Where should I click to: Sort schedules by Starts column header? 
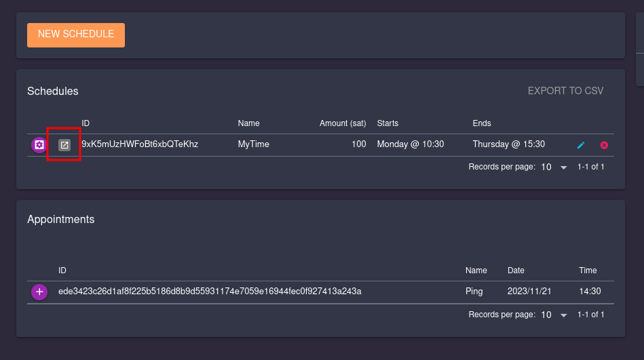point(387,123)
